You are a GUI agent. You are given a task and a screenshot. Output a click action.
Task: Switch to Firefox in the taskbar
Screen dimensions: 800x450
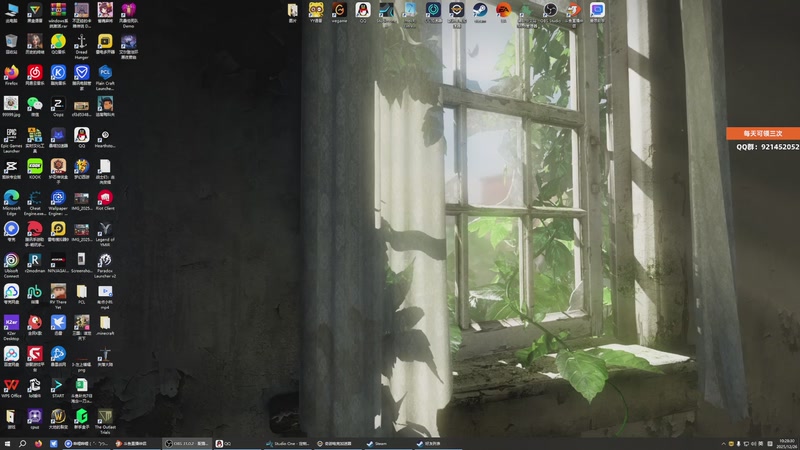pos(38,443)
